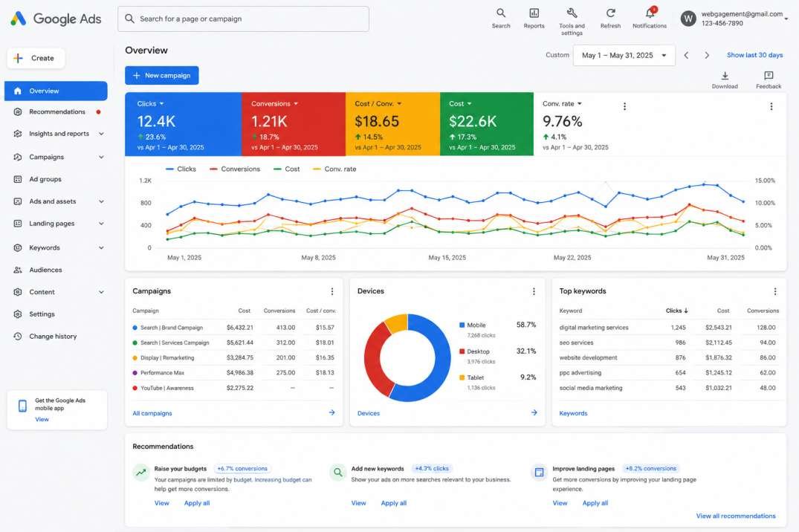Click Show last 30 days link
Image resolution: width=799 pixels, height=532 pixels.
tap(754, 55)
